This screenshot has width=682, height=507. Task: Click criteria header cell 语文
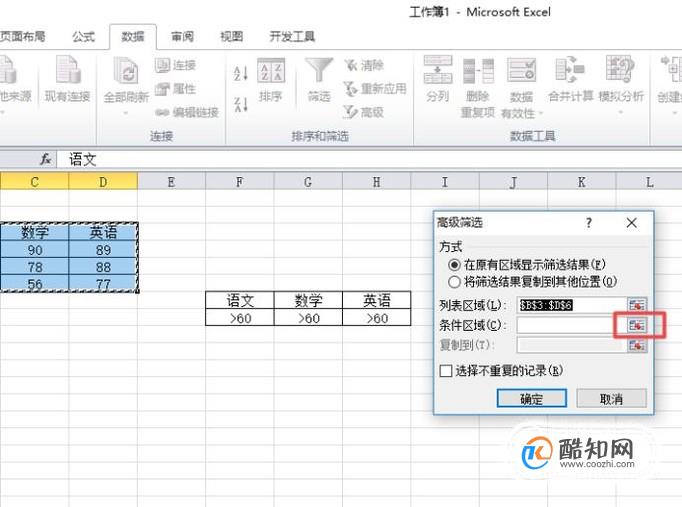[x=240, y=300]
